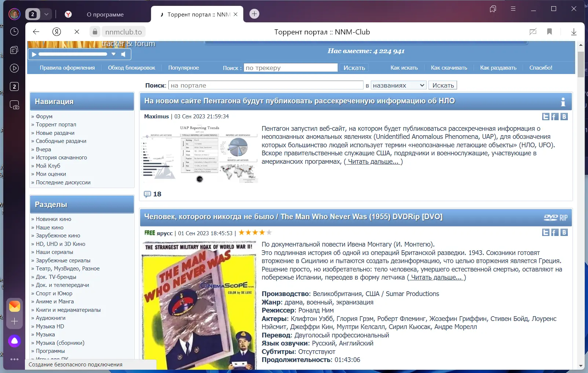Click the portal search 'Искать' button

tap(443, 85)
